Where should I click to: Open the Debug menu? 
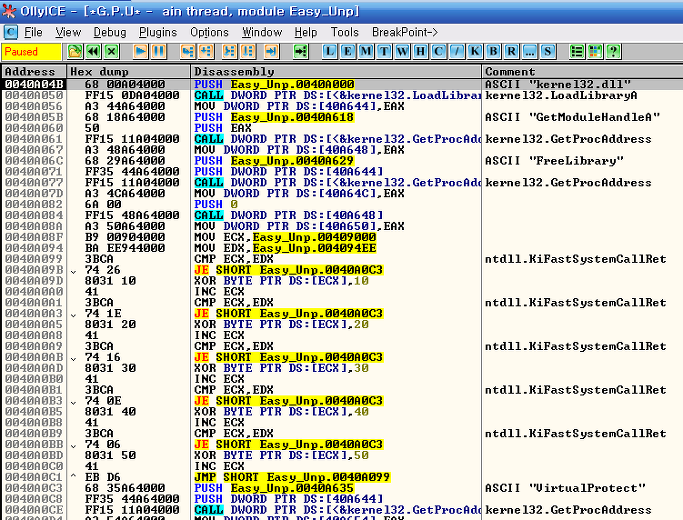tap(110, 32)
